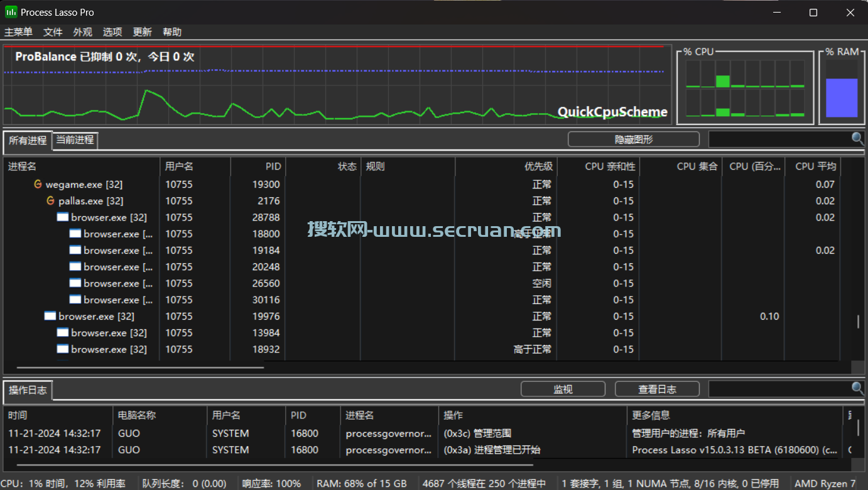Click the Process Lasso Pro title bar icon
Viewport: 868px width, 490px height.
tap(11, 12)
